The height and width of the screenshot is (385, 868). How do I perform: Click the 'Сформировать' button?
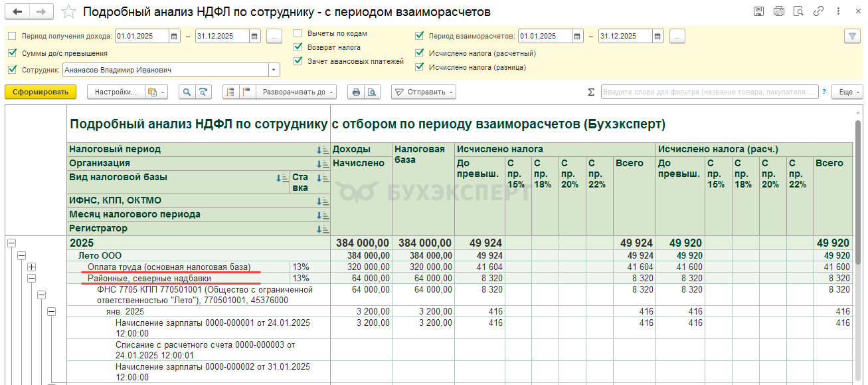[x=41, y=92]
